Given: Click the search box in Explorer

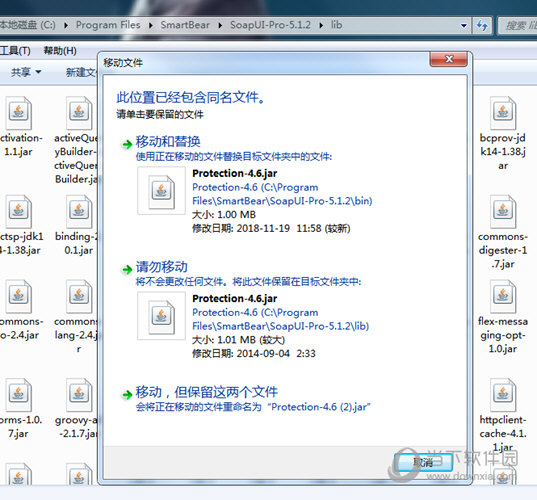Looking at the screenshot, I should [x=518, y=25].
